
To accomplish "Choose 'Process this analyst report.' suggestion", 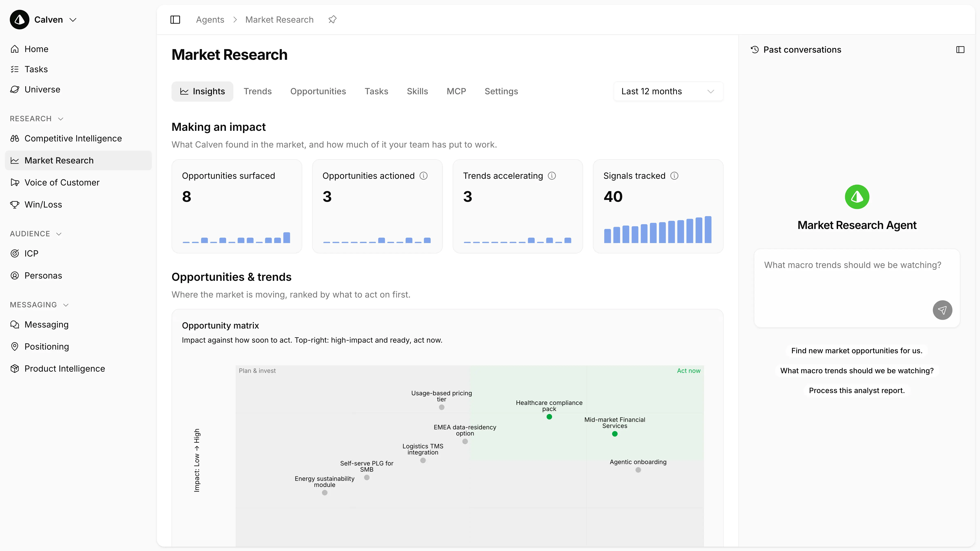I will (857, 391).
